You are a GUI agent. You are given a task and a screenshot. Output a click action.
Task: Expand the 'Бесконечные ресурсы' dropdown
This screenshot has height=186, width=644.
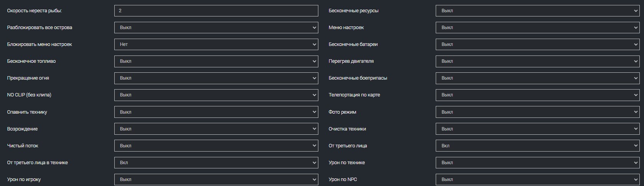[537, 11]
